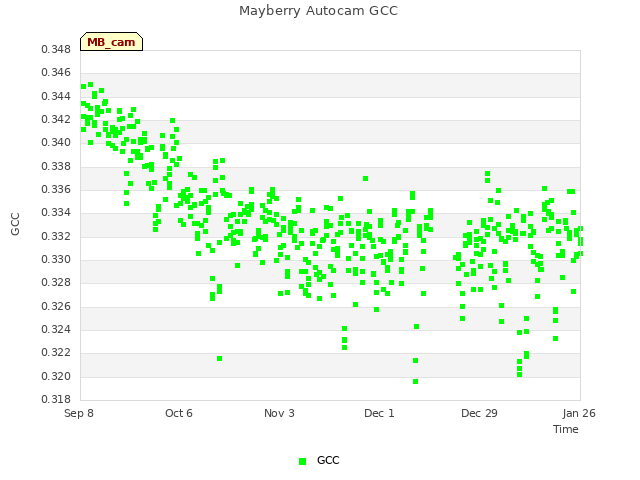Click the Sep 8 x-axis label
This screenshot has height=480, width=640.
click(x=79, y=413)
